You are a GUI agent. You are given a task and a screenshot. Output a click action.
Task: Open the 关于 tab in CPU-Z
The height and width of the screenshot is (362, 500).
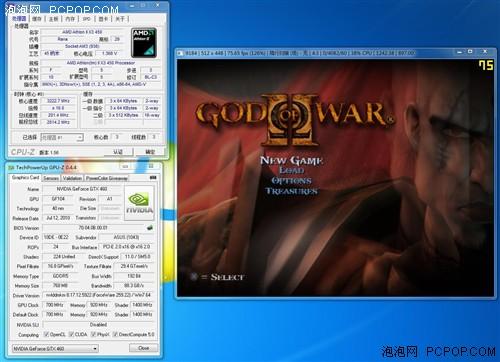pyautogui.click(x=120, y=19)
